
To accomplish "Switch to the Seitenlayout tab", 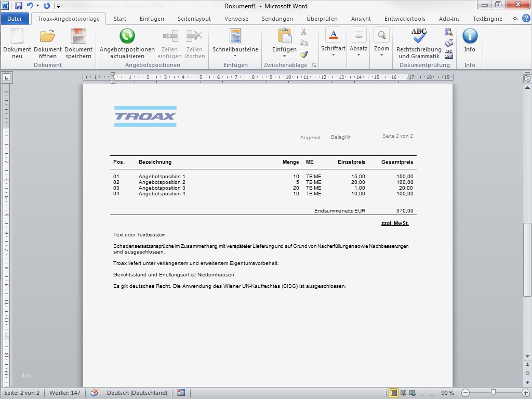I will coord(194,19).
